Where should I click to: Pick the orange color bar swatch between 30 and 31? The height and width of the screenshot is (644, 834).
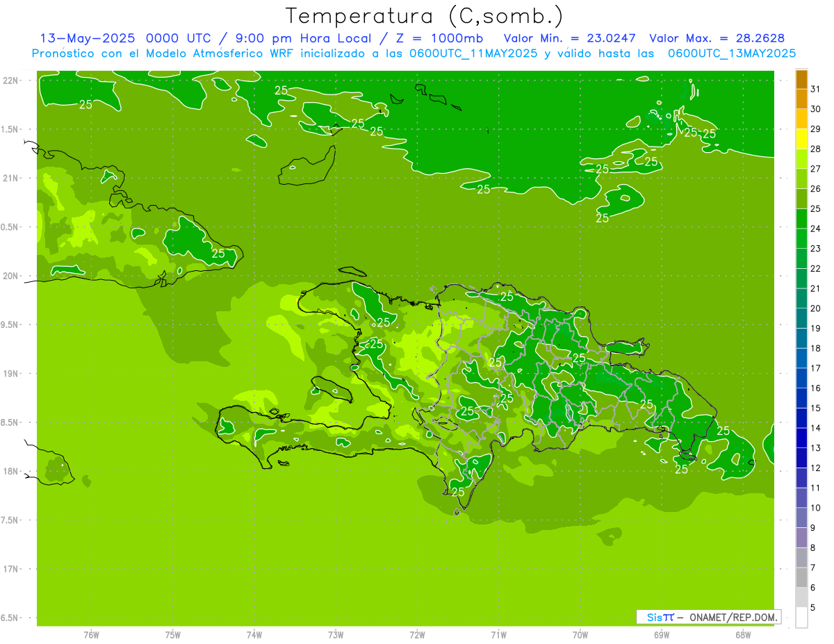click(x=801, y=99)
